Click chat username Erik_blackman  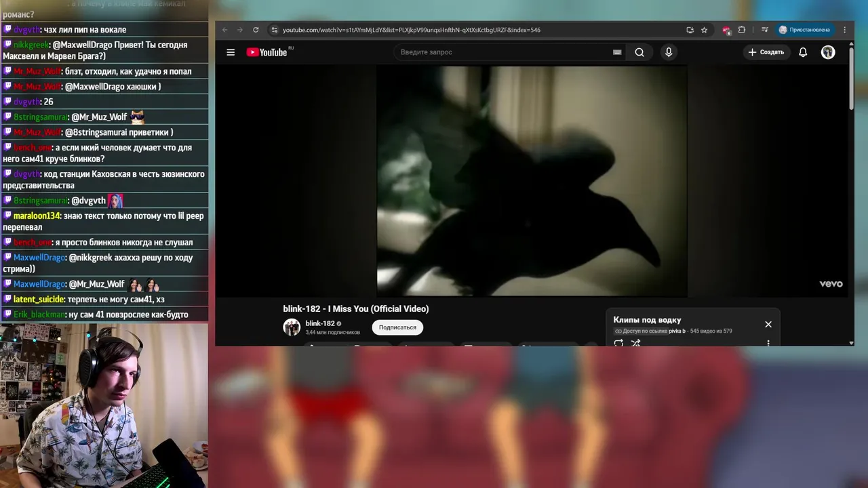click(x=39, y=314)
